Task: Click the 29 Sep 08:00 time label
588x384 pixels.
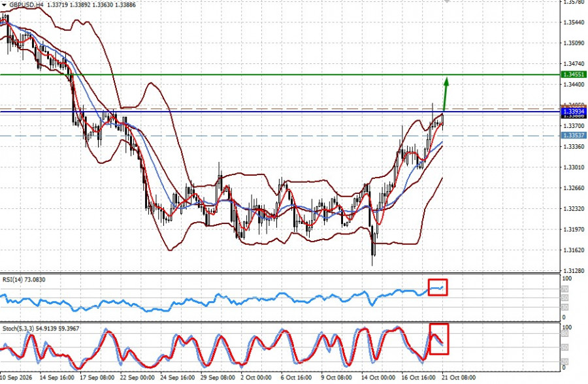Action: coord(218,377)
